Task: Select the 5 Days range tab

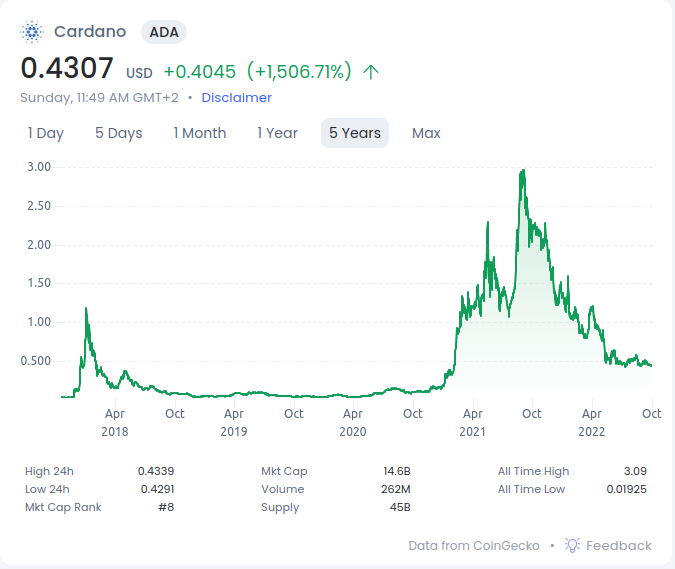Action: (x=119, y=133)
